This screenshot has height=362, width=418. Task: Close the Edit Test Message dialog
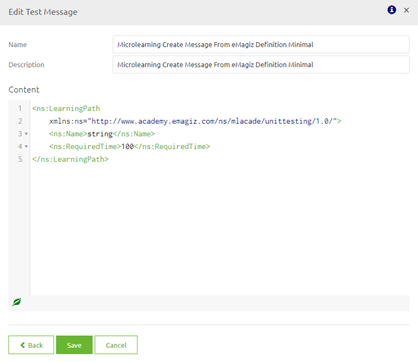406,10
